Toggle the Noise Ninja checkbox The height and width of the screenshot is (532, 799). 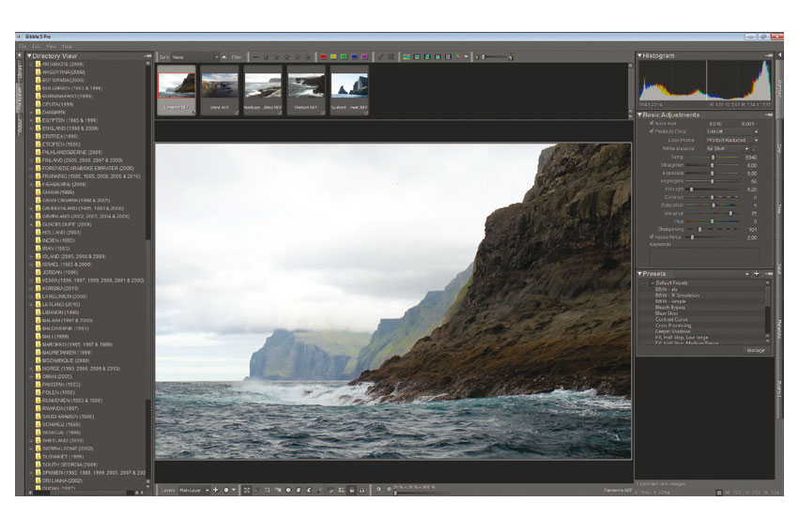[653, 237]
